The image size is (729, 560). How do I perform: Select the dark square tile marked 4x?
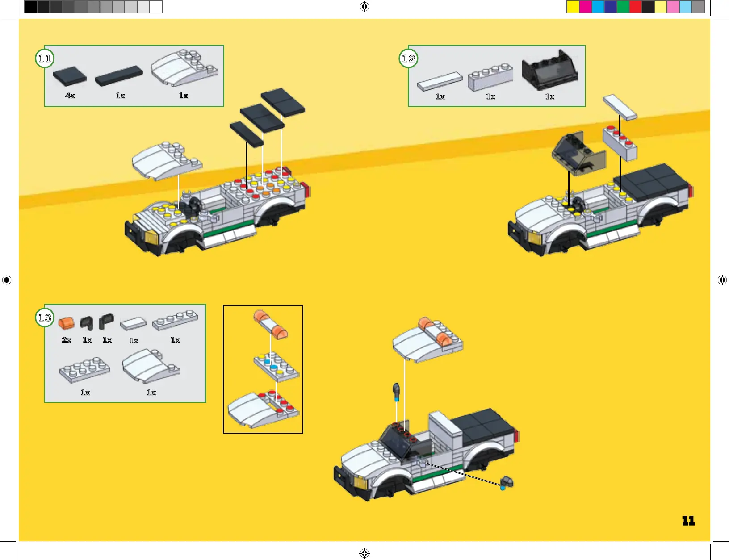point(70,76)
